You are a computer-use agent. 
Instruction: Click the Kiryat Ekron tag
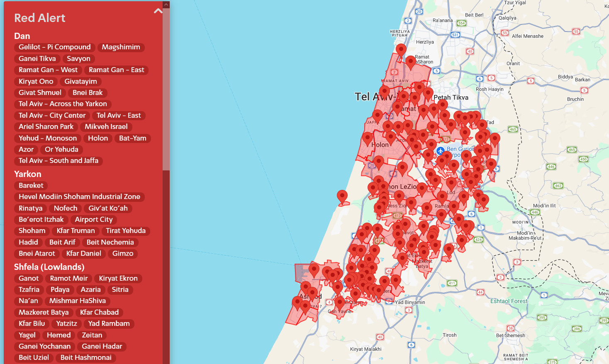[118, 279]
